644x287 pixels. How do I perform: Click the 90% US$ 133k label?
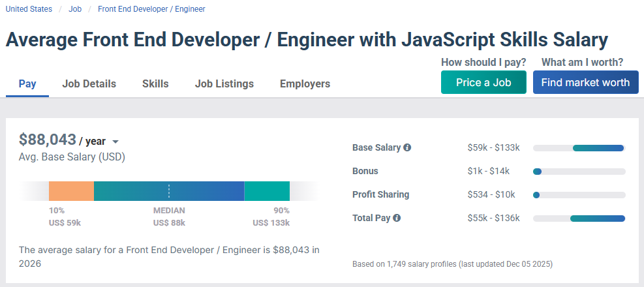[x=271, y=217]
